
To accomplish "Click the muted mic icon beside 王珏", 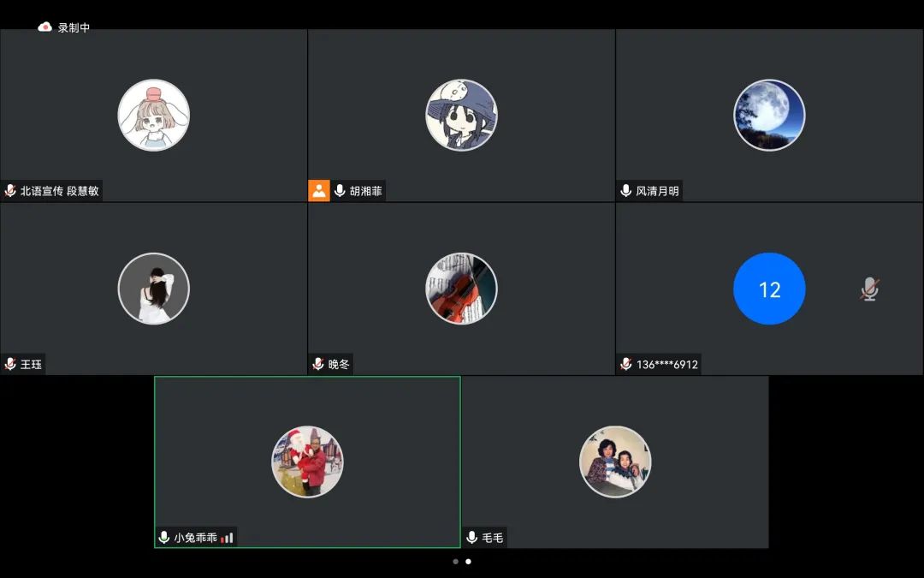I will pos(10,364).
